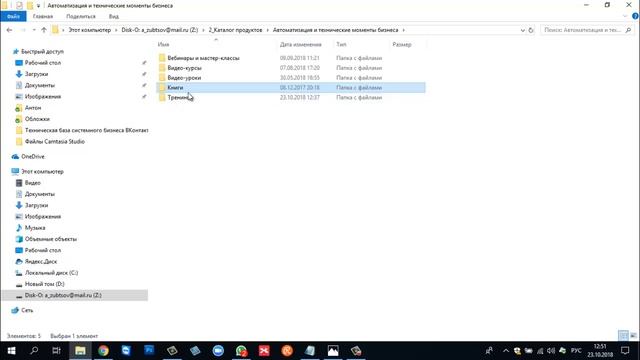Click Изображения icon under Быстрый доступ
The height and width of the screenshot is (360, 640).
coord(19,96)
